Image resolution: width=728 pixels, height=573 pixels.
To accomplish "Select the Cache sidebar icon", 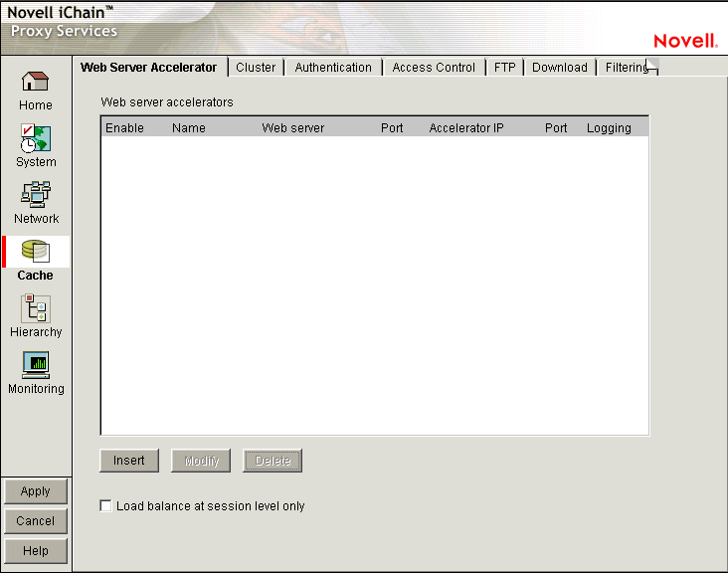I will click(x=35, y=252).
